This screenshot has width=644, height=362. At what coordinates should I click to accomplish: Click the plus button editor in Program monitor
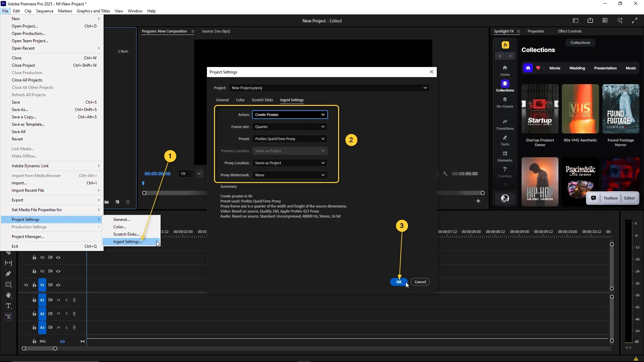(478, 201)
